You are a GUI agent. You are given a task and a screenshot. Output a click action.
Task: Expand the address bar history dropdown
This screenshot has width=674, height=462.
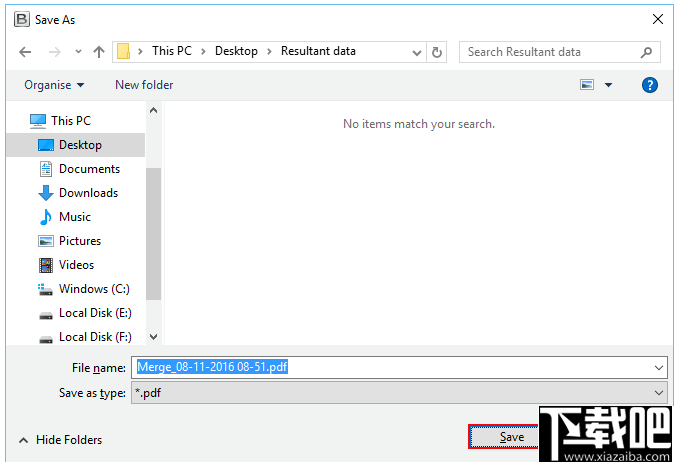click(417, 52)
